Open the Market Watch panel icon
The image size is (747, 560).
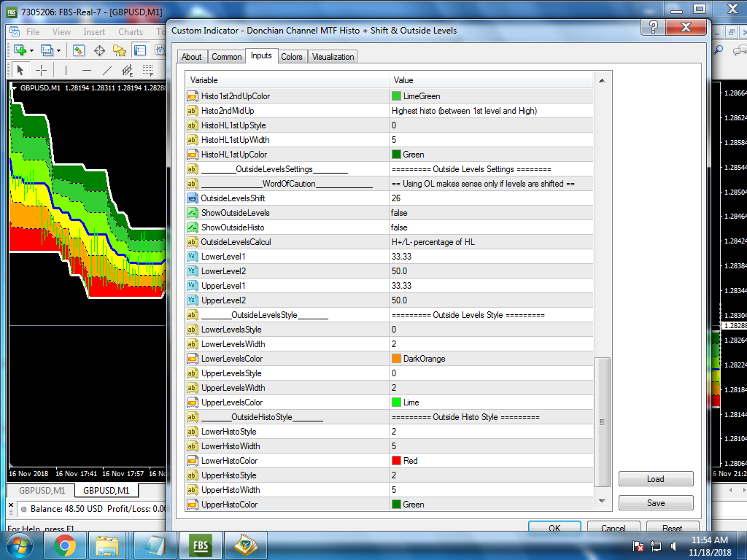[x=79, y=50]
